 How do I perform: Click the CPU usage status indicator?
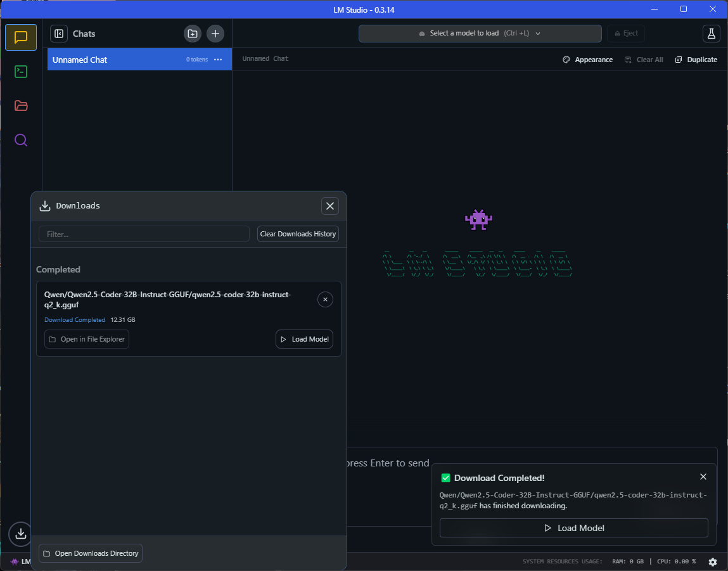point(677,561)
